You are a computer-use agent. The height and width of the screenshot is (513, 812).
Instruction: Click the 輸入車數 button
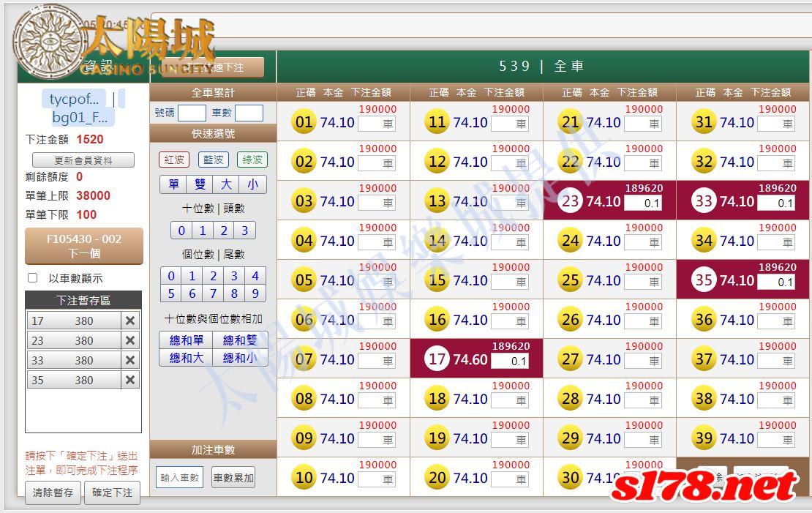[179, 477]
